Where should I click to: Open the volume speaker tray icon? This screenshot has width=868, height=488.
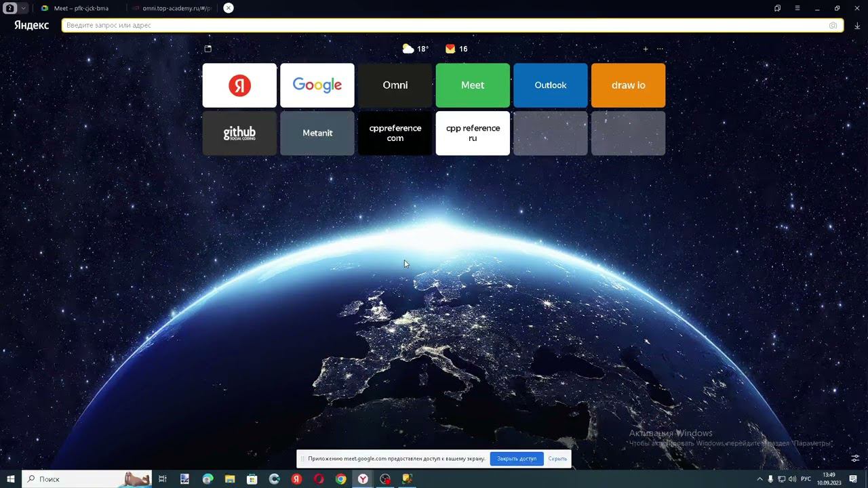(x=792, y=479)
